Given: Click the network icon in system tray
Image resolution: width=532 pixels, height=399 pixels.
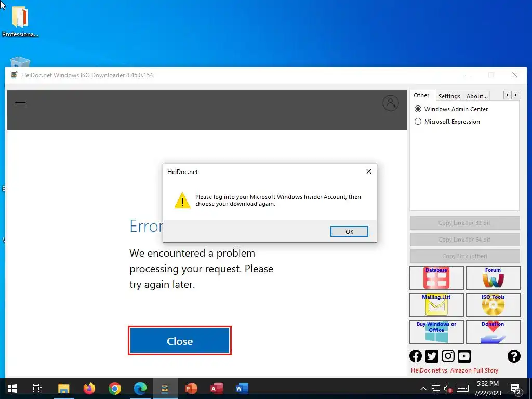Looking at the screenshot, I should [x=436, y=389].
